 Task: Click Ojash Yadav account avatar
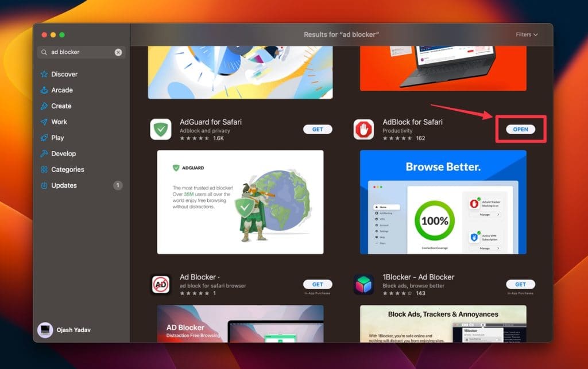click(x=45, y=330)
